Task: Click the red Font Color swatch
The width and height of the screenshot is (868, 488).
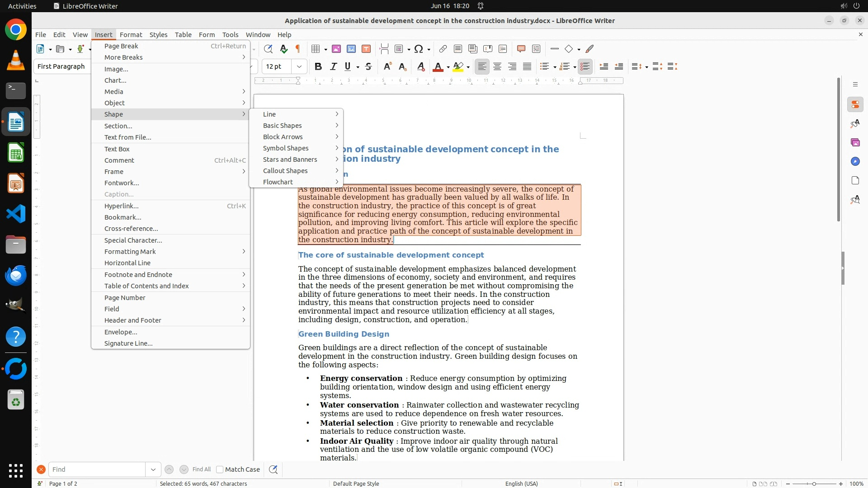Action: click(x=438, y=67)
